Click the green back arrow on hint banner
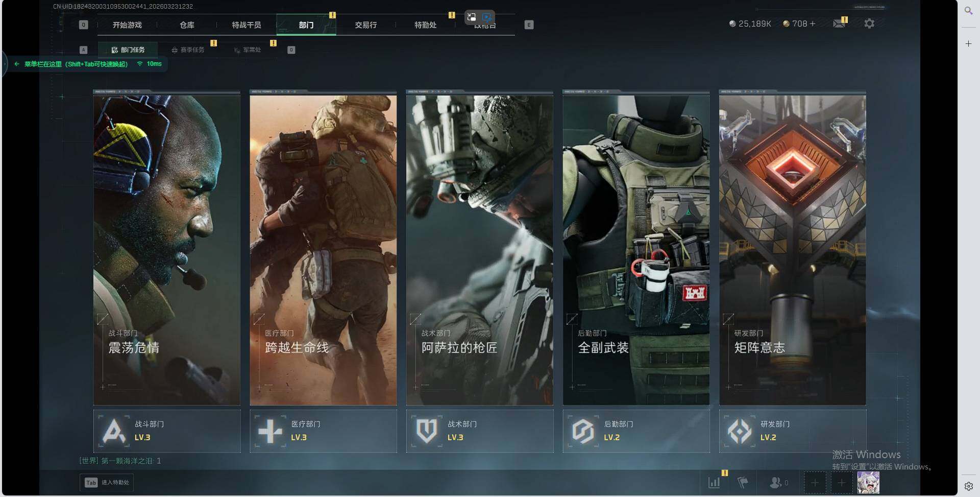Screen dimensions: 980x497 17,64
